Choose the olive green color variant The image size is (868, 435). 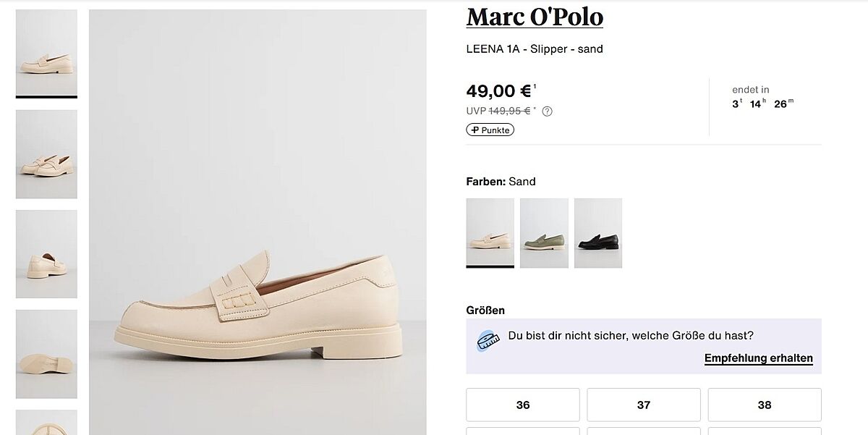(x=544, y=232)
